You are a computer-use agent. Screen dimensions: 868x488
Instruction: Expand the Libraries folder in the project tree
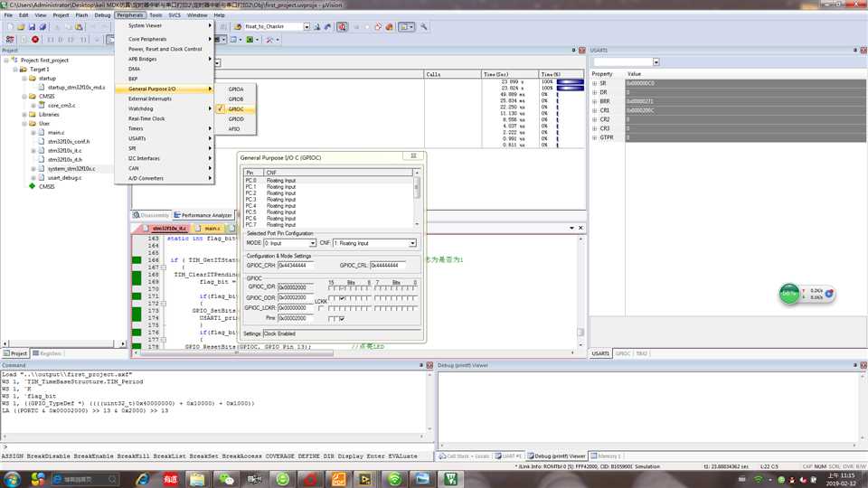pyautogui.click(x=24, y=115)
